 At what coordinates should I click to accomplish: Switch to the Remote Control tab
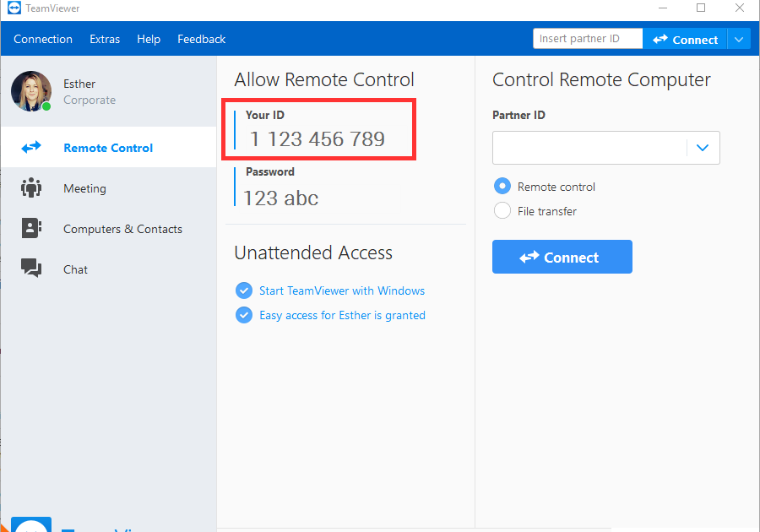[x=109, y=147]
